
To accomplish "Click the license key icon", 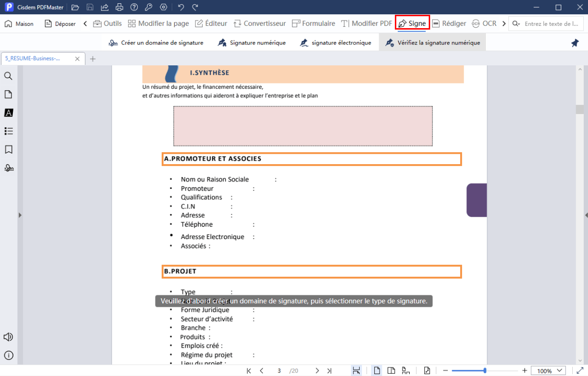I will click(x=149, y=7).
